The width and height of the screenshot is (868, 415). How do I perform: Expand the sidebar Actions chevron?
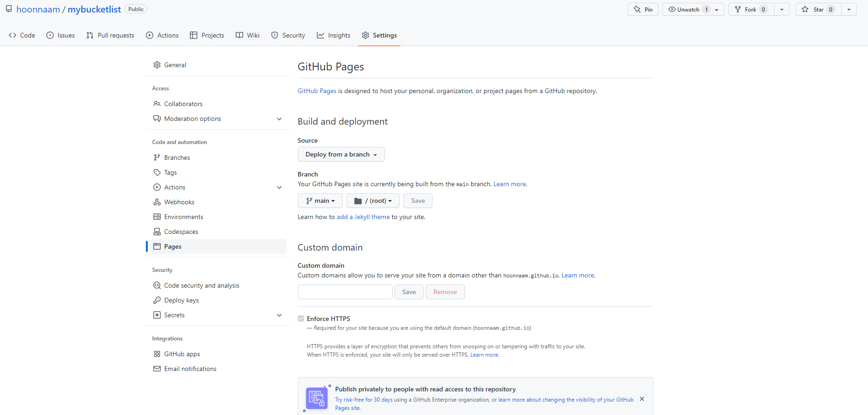[x=279, y=187]
